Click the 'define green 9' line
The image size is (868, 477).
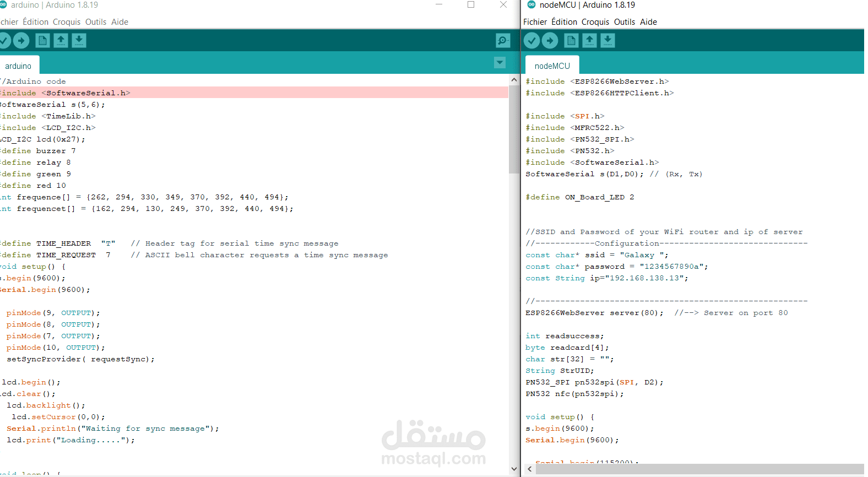coord(35,174)
